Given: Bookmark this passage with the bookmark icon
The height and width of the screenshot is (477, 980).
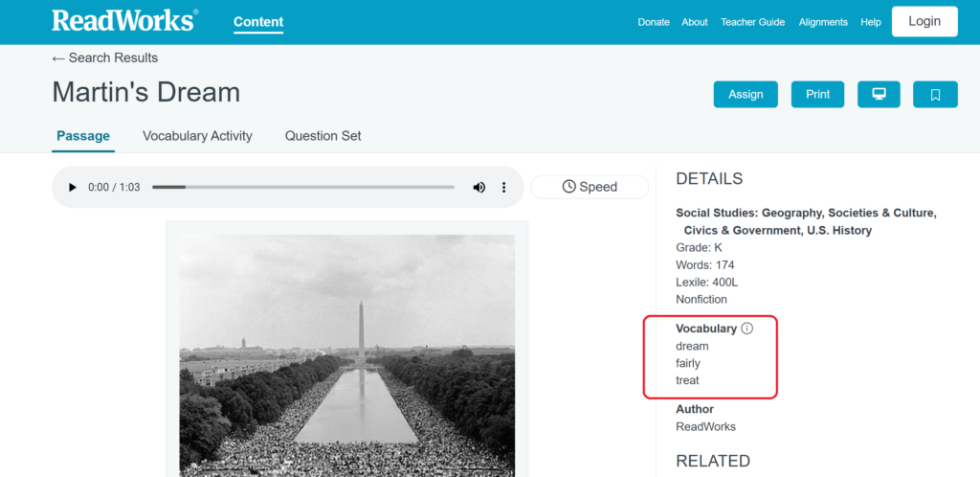Looking at the screenshot, I should (x=935, y=94).
